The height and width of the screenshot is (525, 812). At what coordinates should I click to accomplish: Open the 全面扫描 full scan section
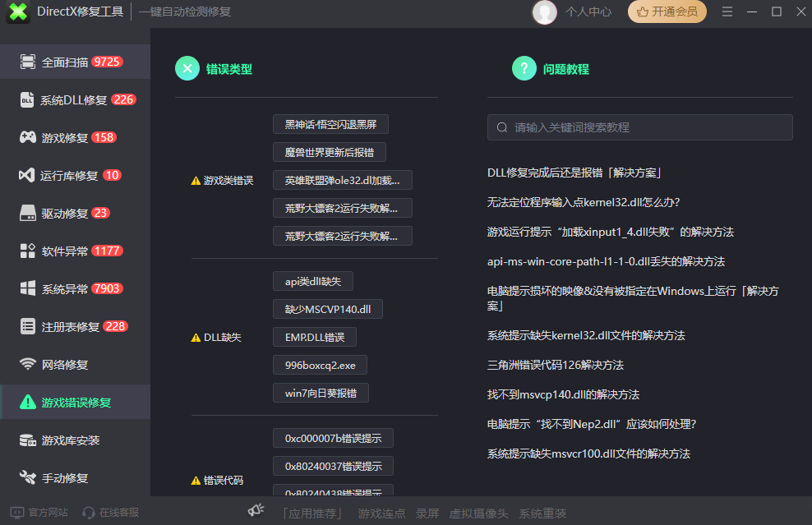(66, 62)
